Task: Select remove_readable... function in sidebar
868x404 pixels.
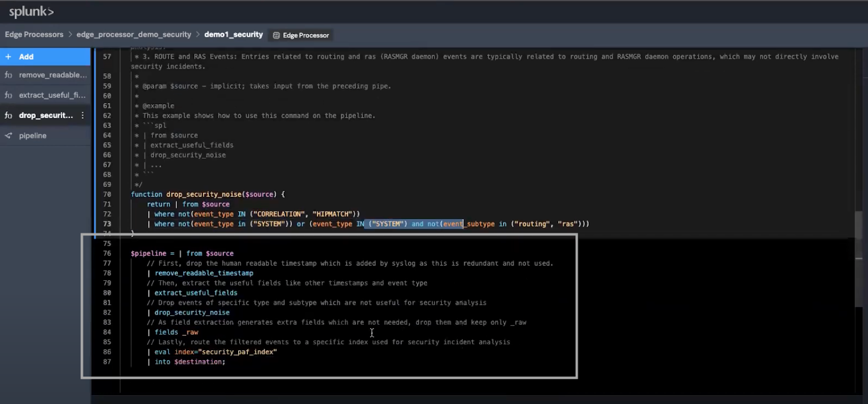Action: click(45, 75)
